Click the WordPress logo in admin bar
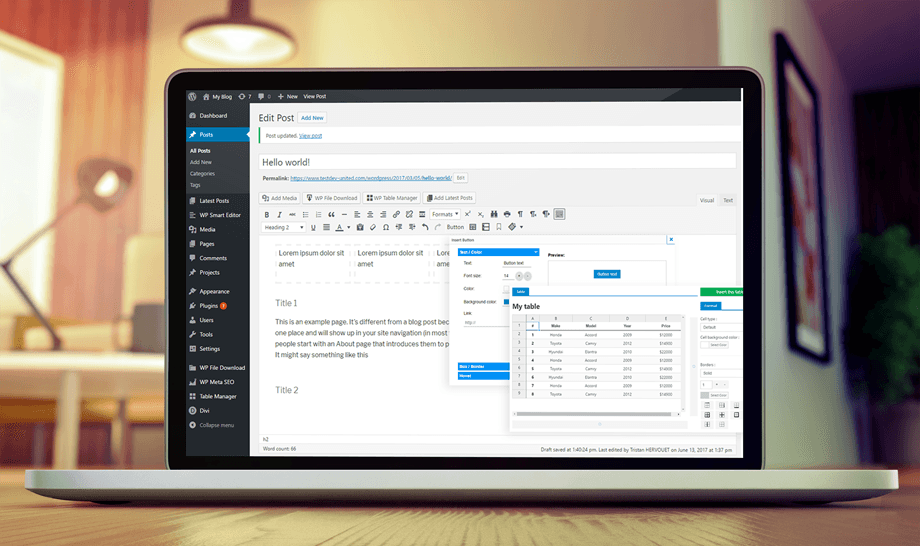 (x=192, y=97)
